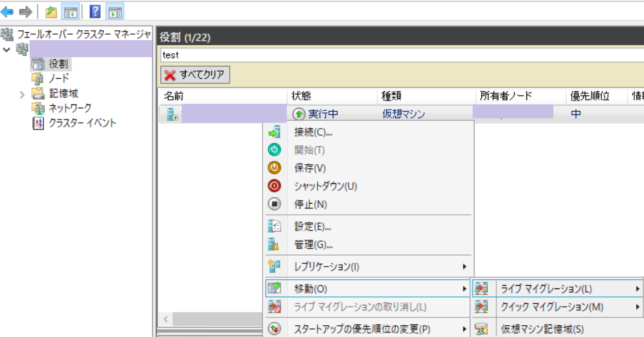Open Help via the question mark icon
Screen dimensions: 644x337
[x=95, y=12]
